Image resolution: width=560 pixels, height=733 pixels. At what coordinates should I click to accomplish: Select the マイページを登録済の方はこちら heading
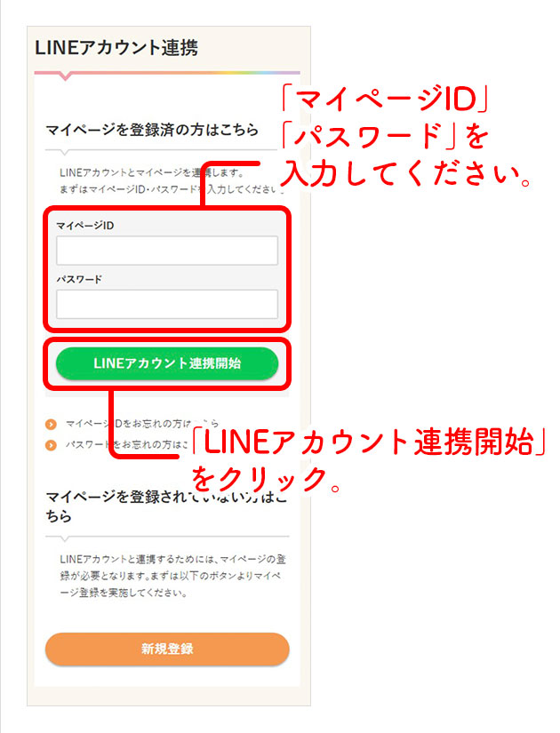tap(152, 130)
